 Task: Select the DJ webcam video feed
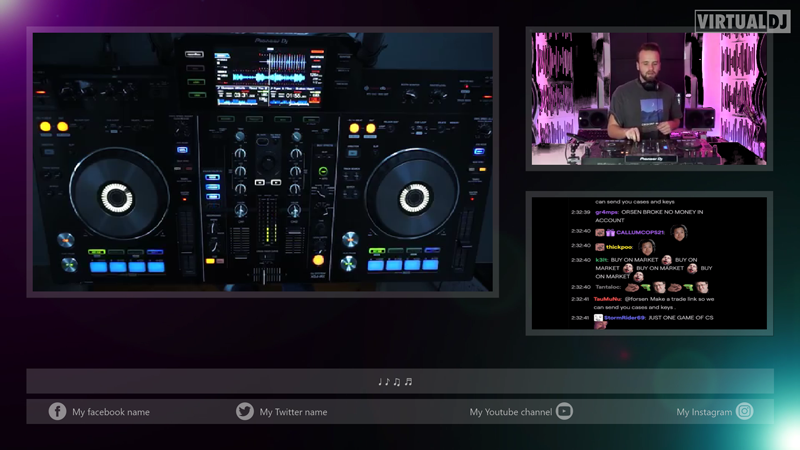click(649, 98)
